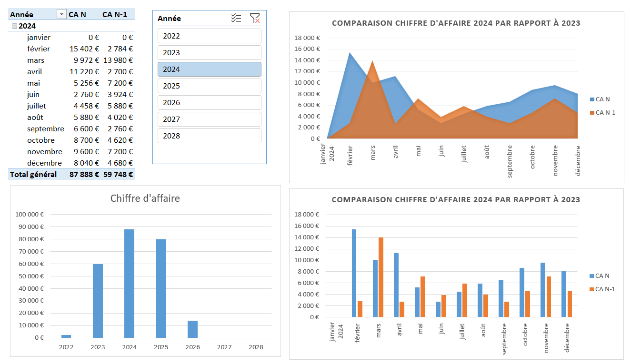
Task: Select the area chart's comparison title
Action: (456, 23)
